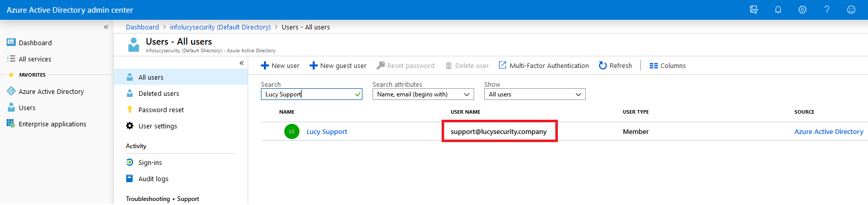Select All users in blade menu

click(x=180, y=77)
